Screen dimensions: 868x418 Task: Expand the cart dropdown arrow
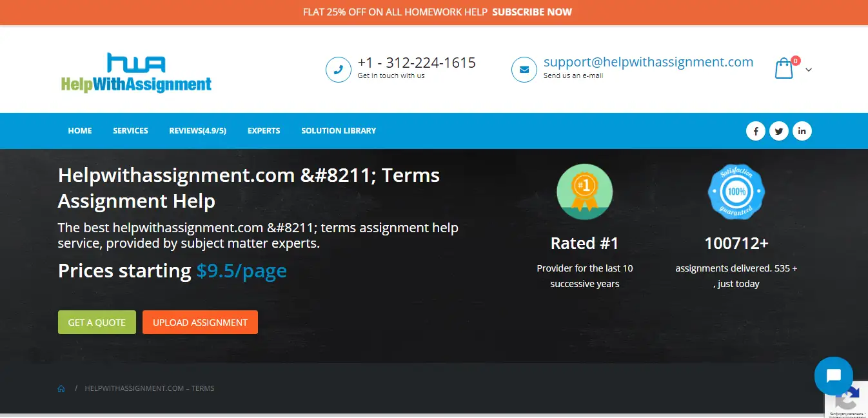point(809,70)
